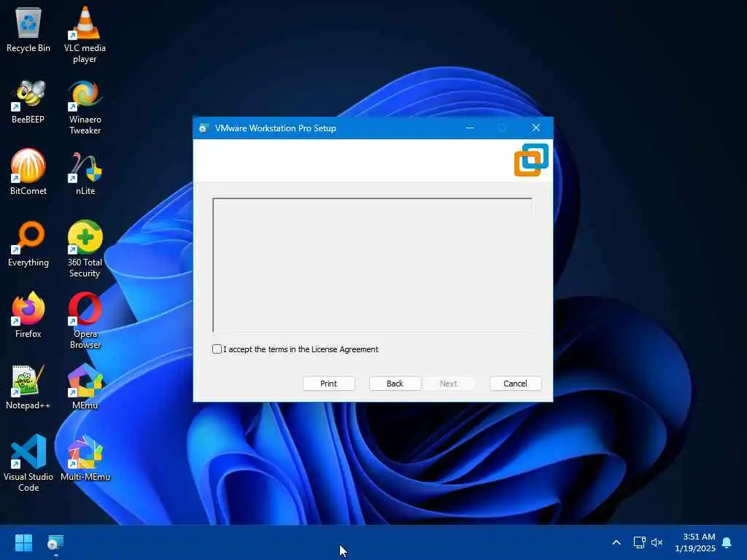The image size is (747, 560).
Task: Click the VMware installer title bar icon
Action: click(204, 128)
